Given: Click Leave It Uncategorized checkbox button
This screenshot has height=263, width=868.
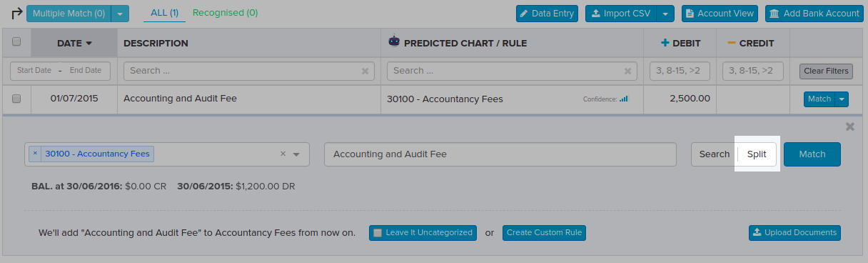Looking at the screenshot, I should tap(423, 233).
